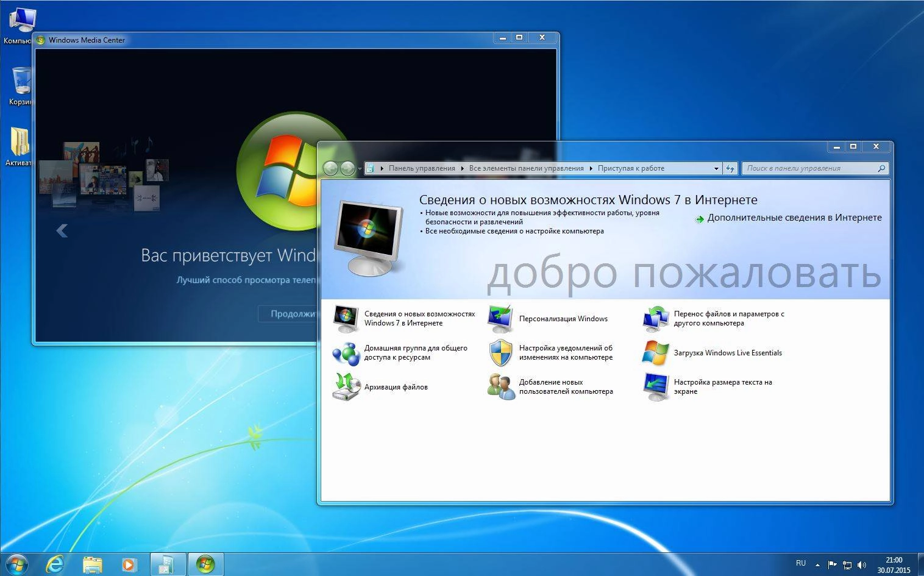The width and height of the screenshot is (924, 576).
Task: Show hidden tray icons arrow
Action: [x=818, y=565]
